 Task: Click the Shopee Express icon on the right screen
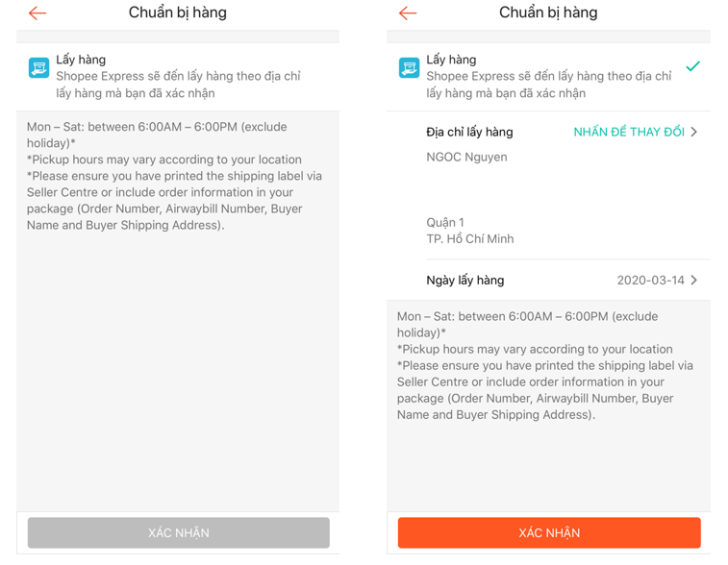[x=409, y=67]
